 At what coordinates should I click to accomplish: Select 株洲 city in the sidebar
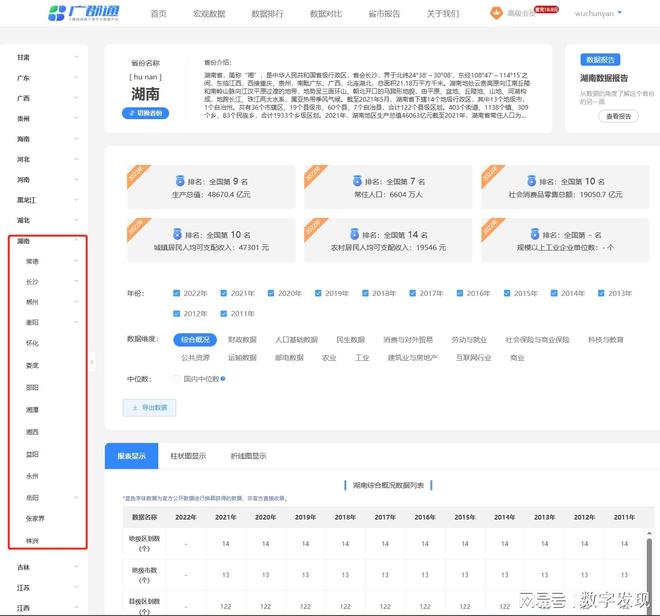tap(32, 541)
